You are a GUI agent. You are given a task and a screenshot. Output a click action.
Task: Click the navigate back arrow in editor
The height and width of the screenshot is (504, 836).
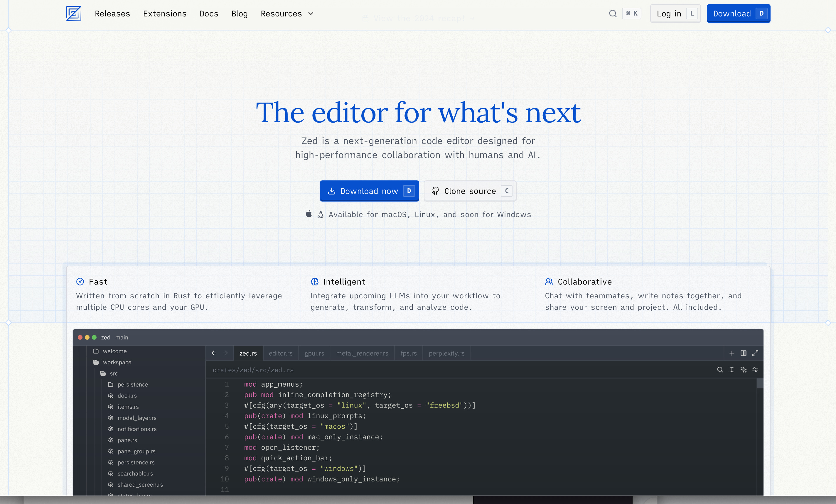click(214, 353)
